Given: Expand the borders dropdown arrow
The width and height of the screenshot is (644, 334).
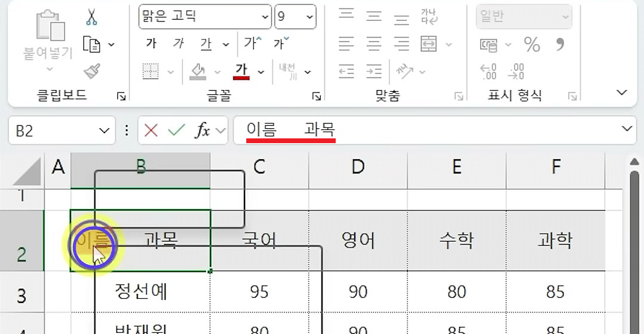Looking at the screenshot, I should tap(171, 72).
